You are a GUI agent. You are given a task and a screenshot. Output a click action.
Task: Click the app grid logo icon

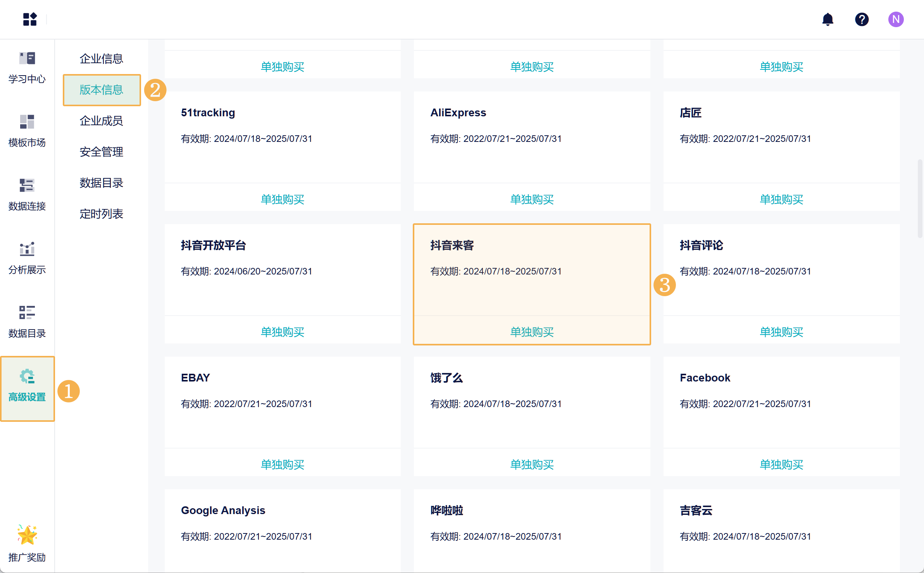[30, 19]
